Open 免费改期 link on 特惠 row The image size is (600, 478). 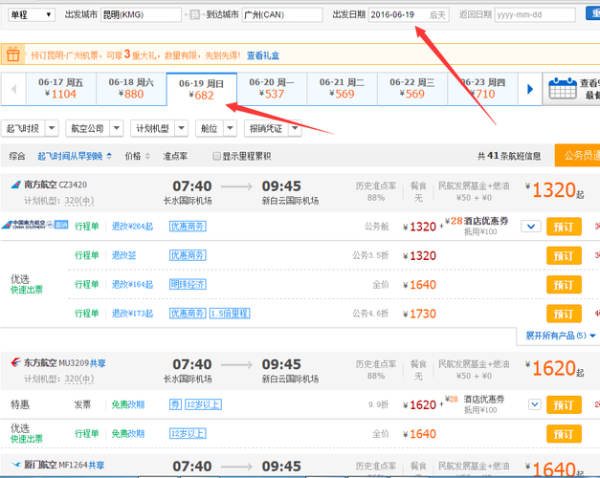point(128,405)
